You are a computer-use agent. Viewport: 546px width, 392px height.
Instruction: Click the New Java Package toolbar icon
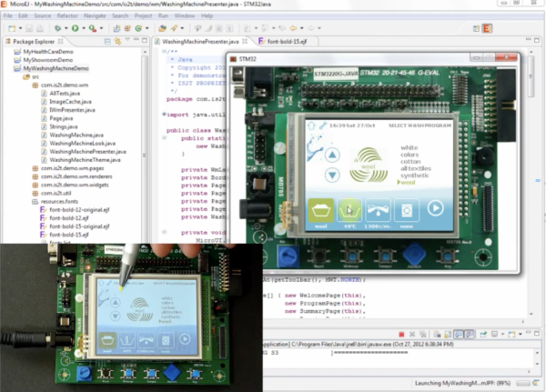point(127,28)
